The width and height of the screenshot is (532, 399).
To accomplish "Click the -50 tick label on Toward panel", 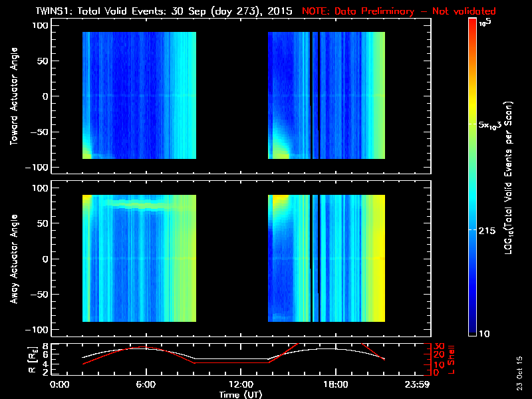I will click(40, 132).
